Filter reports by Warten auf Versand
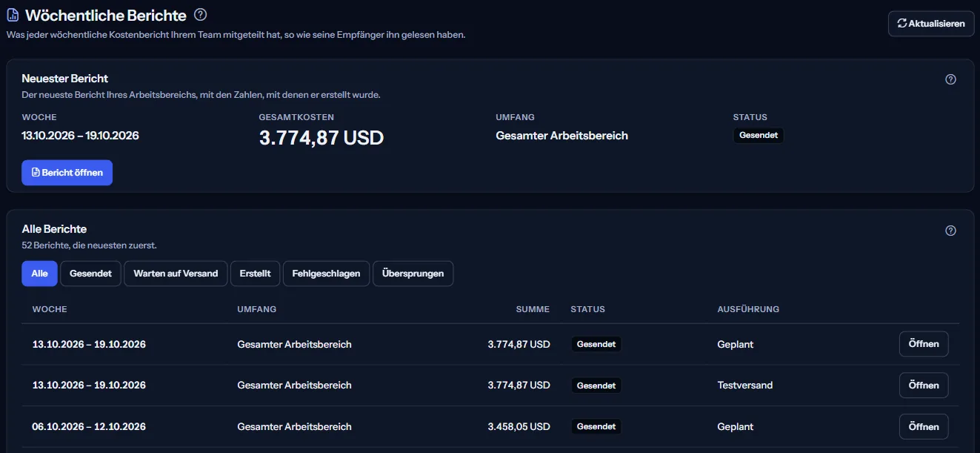Image resolution: width=980 pixels, height=453 pixels. pos(176,274)
